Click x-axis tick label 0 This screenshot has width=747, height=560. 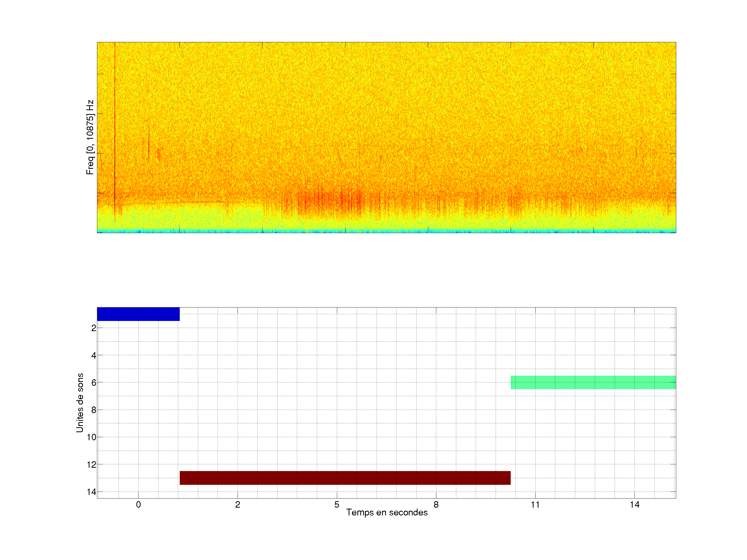click(139, 505)
